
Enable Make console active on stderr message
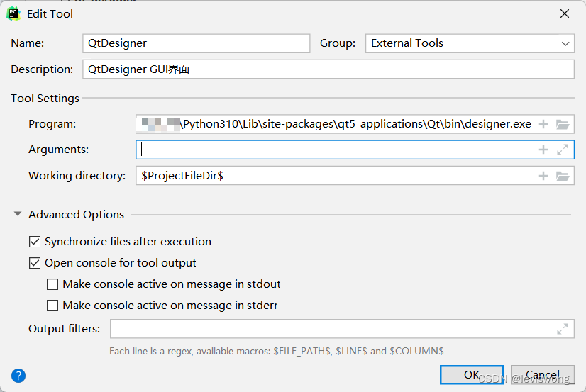click(52, 306)
